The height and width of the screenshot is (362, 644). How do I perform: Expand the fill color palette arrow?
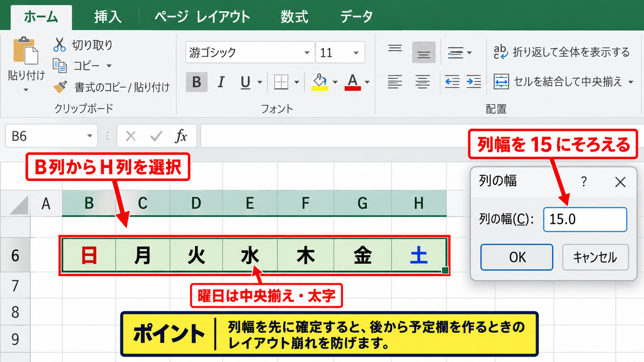point(335,82)
